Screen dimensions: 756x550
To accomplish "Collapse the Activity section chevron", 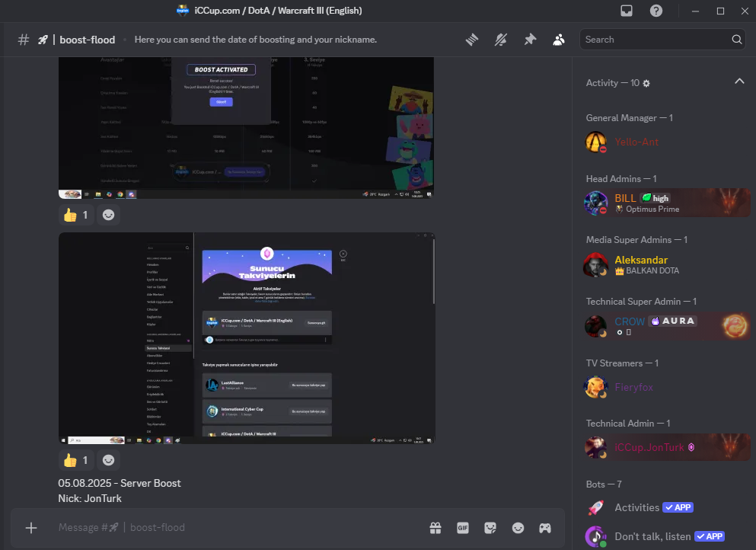I will 739,82.
